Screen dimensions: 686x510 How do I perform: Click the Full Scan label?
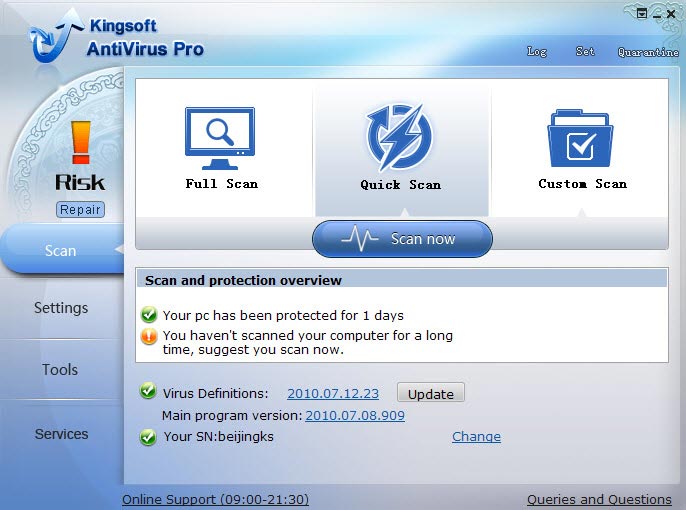coord(221,184)
